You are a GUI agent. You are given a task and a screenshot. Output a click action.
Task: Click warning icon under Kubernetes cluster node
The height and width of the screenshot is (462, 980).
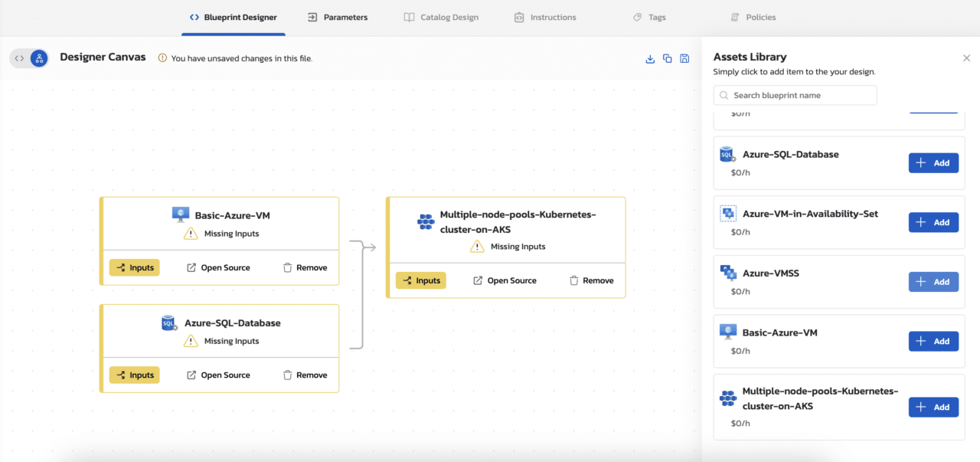(x=477, y=247)
